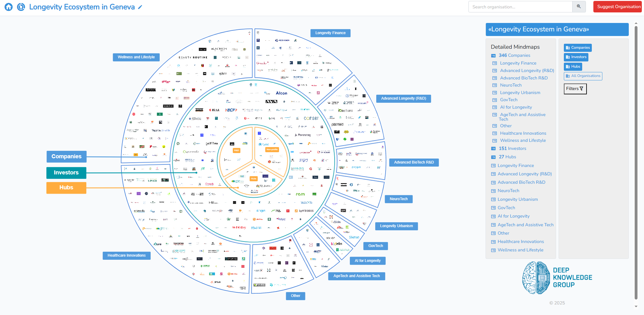Click the Longevity Finance segment label

click(330, 33)
